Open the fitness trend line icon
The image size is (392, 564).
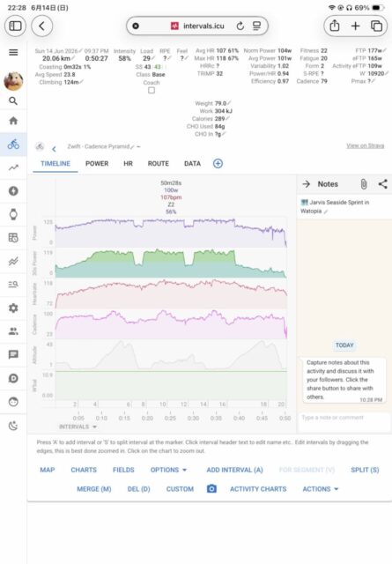[13, 167]
